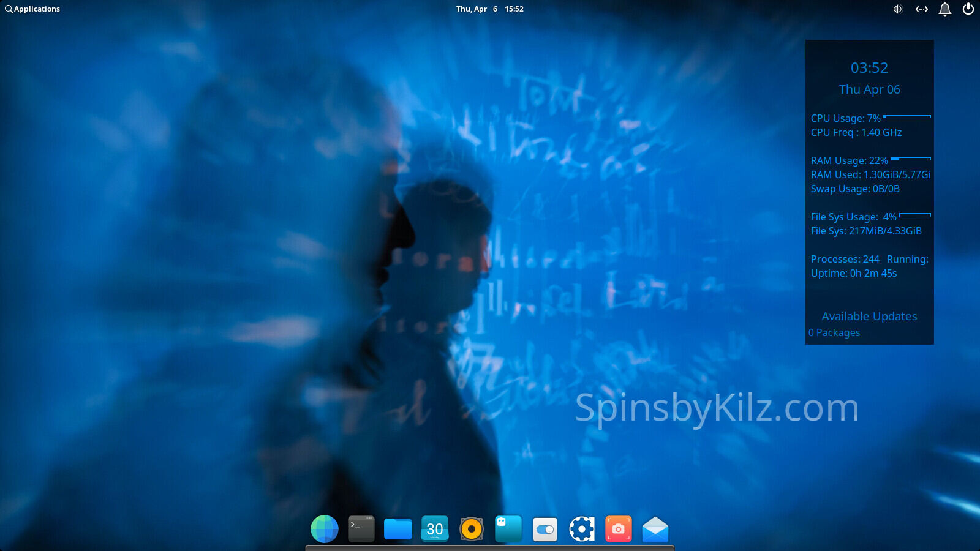Launch the red camera Screenshot tool

[619, 529]
